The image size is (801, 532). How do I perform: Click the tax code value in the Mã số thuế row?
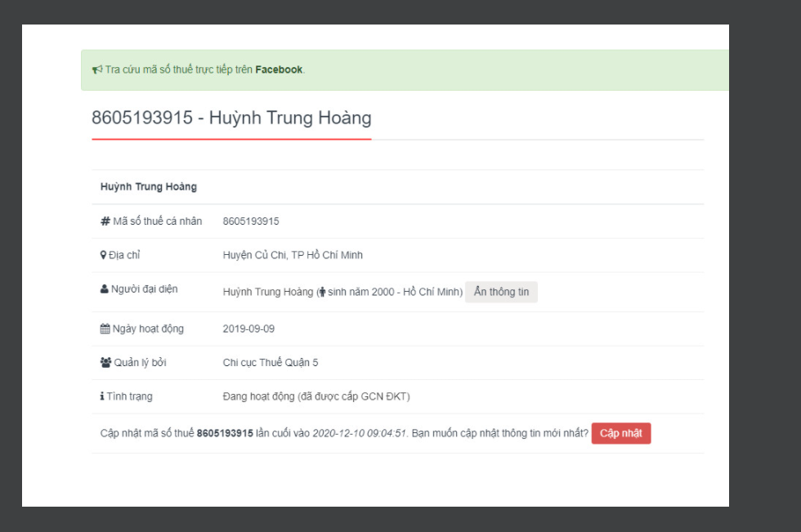tap(251, 221)
